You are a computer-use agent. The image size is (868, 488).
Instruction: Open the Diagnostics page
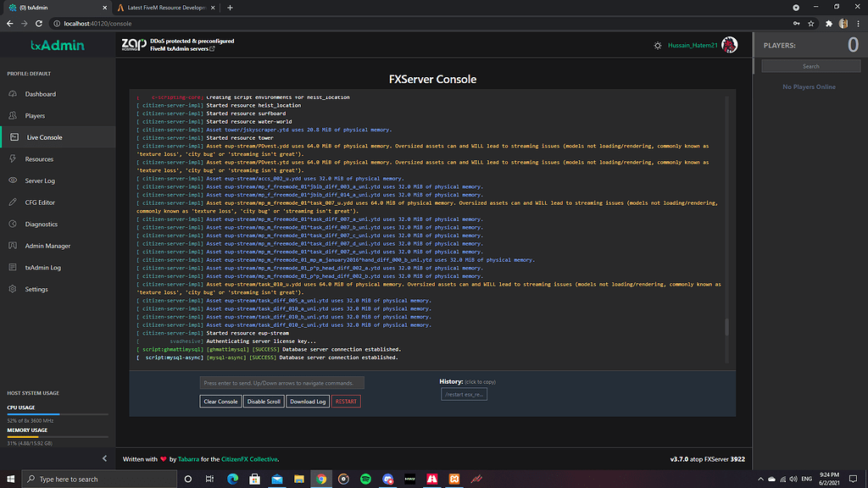(41, 225)
